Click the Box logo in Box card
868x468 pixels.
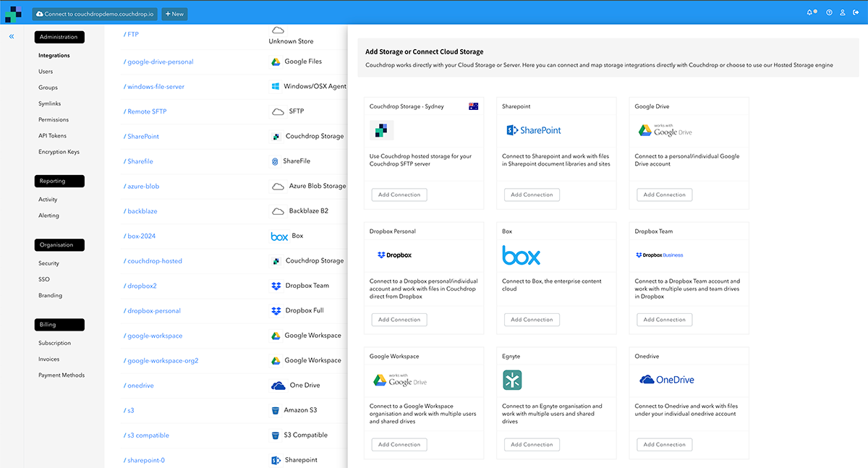pyautogui.click(x=521, y=255)
